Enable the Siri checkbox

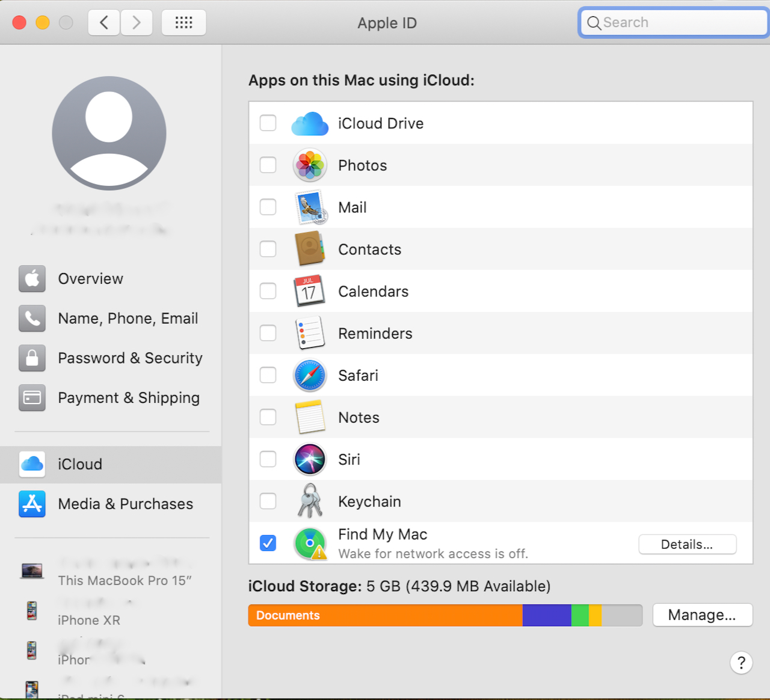pyautogui.click(x=268, y=459)
